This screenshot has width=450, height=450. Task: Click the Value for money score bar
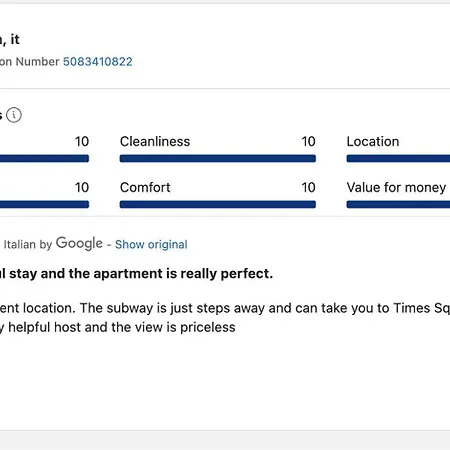click(x=398, y=204)
